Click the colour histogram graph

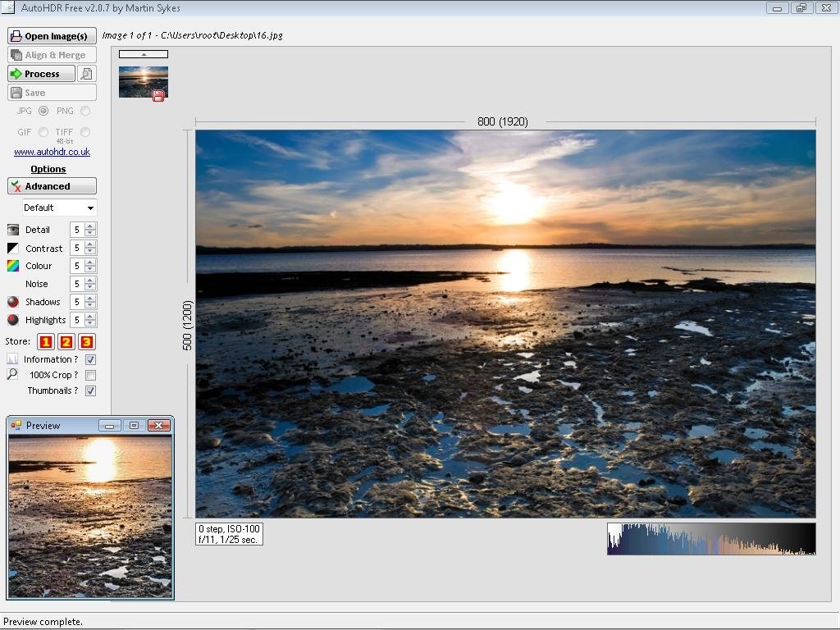click(711, 539)
